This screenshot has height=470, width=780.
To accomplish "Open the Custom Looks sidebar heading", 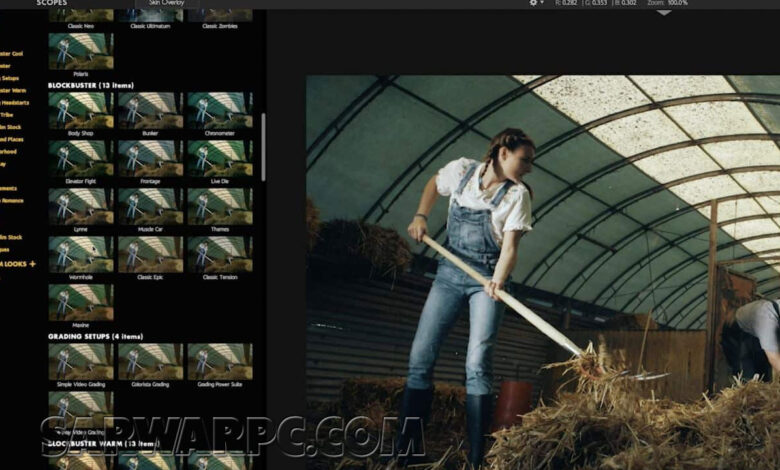I will click(x=13, y=264).
